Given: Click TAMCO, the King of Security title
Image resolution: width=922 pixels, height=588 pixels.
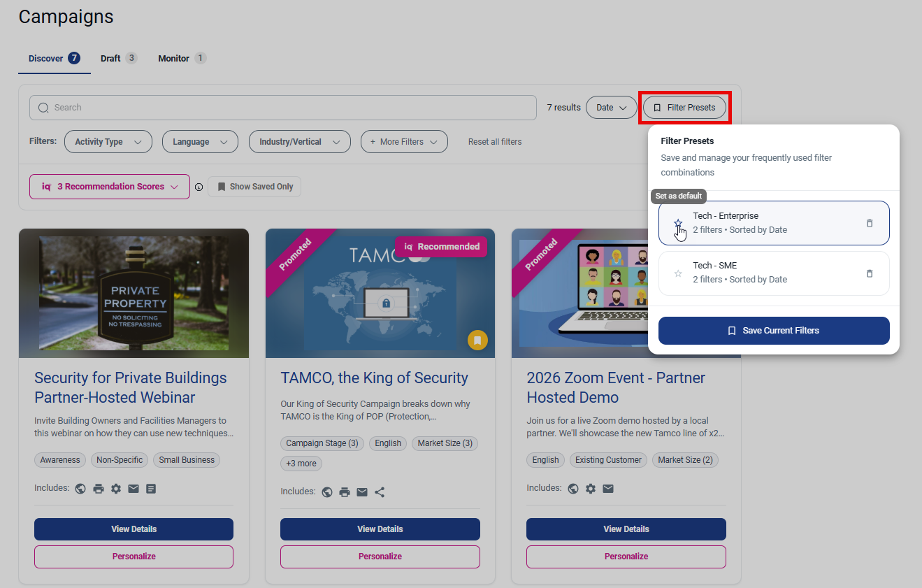Looking at the screenshot, I should click(x=375, y=378).
